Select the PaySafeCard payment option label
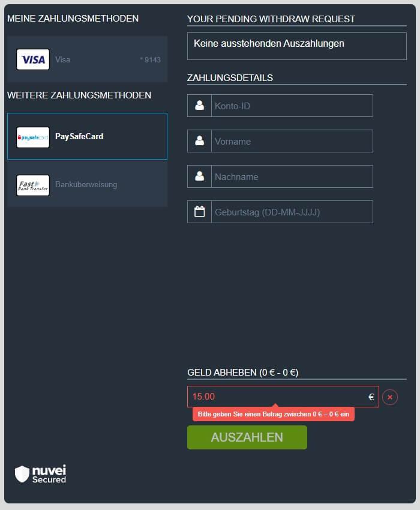Viewport: 420px width, 510px height. tap(79, 137)
